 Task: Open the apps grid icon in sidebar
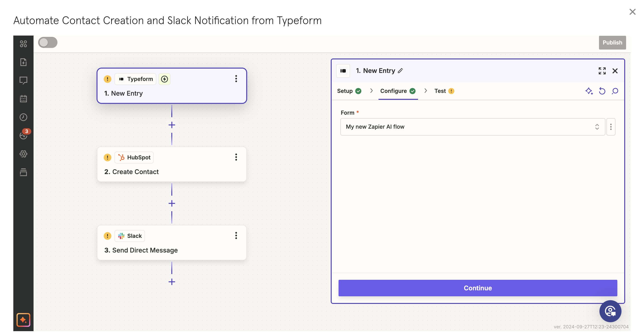(x=23, y=44)
